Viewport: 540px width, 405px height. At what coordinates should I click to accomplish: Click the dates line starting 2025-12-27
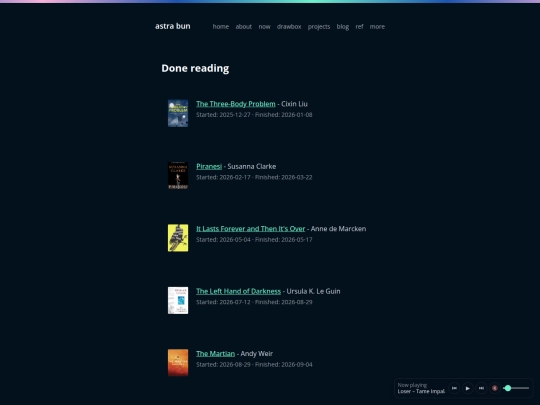tap(254, 115)
